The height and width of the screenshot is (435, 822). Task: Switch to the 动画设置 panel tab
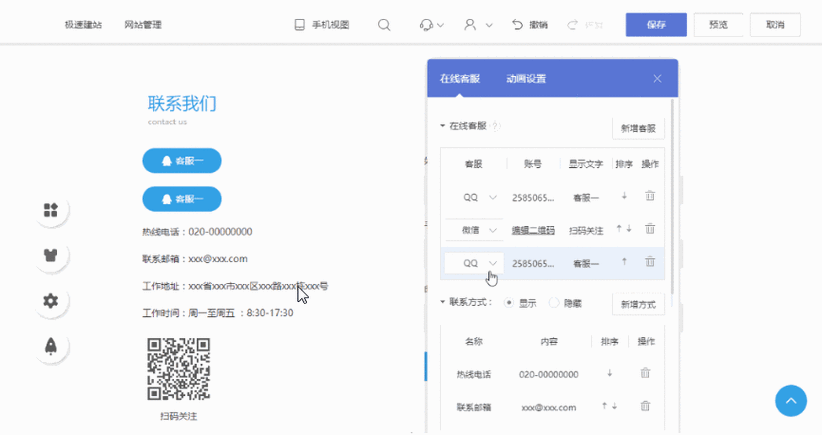pyautogui.click(x=526, y=79)
